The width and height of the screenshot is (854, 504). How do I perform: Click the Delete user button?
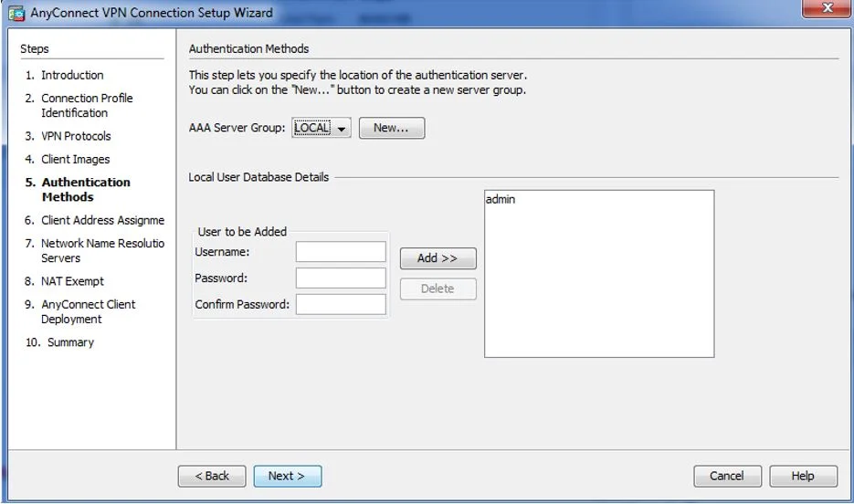point(438,289)
